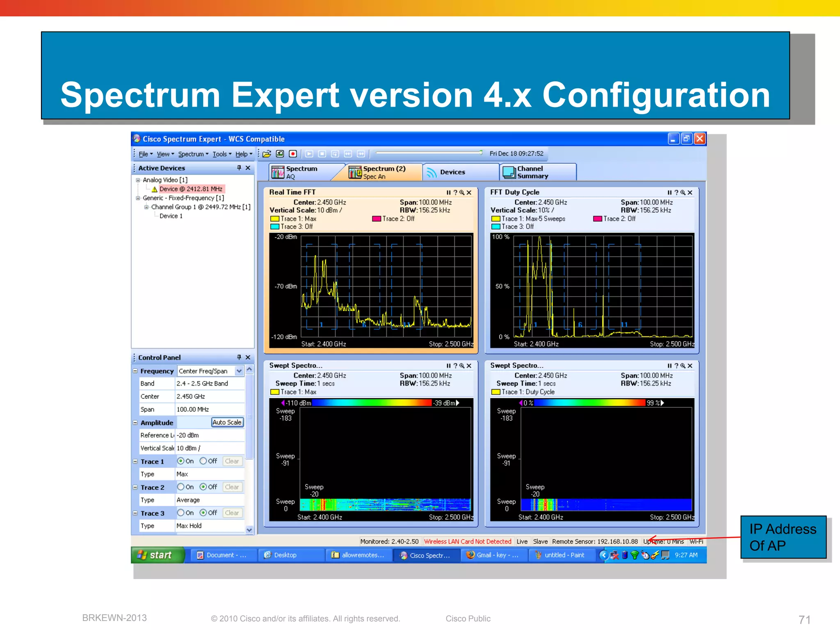The width and height of the screenshot is (840, 630).
Task: Zoom the Real Time FFT plot
Action: [x=462, y=192]
